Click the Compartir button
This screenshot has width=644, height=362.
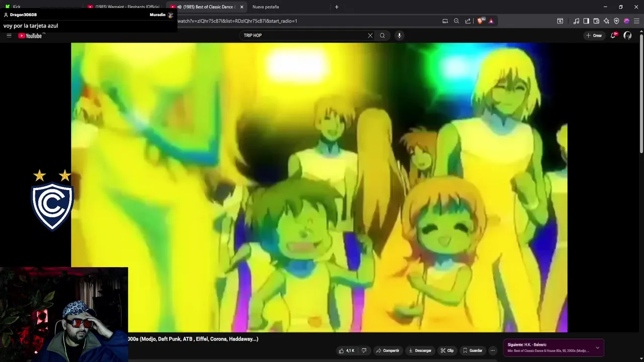click(x=387, y=350)
